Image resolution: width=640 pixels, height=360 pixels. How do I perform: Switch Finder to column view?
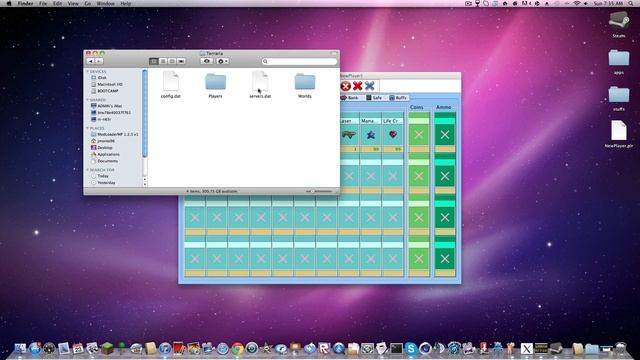[172, 61]
